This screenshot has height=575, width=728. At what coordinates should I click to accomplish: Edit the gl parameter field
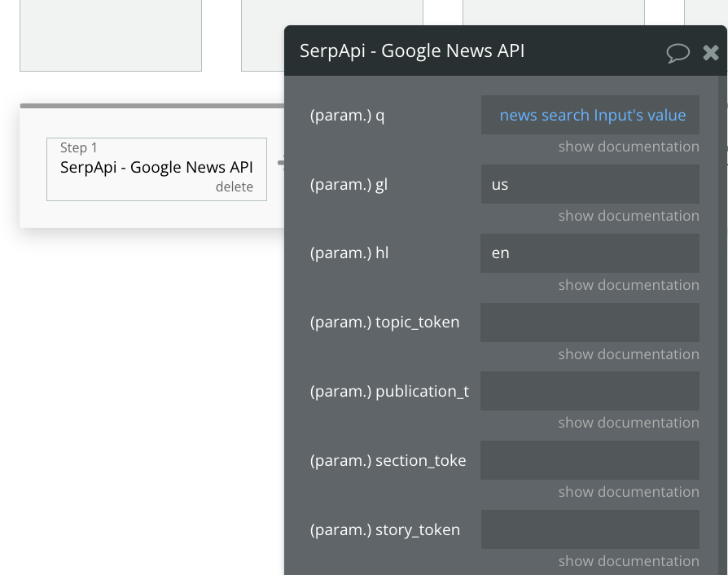tap(590, 185)
